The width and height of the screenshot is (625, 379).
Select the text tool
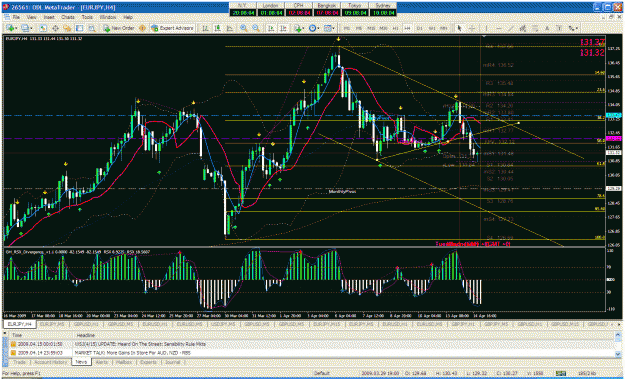[547, 28]
